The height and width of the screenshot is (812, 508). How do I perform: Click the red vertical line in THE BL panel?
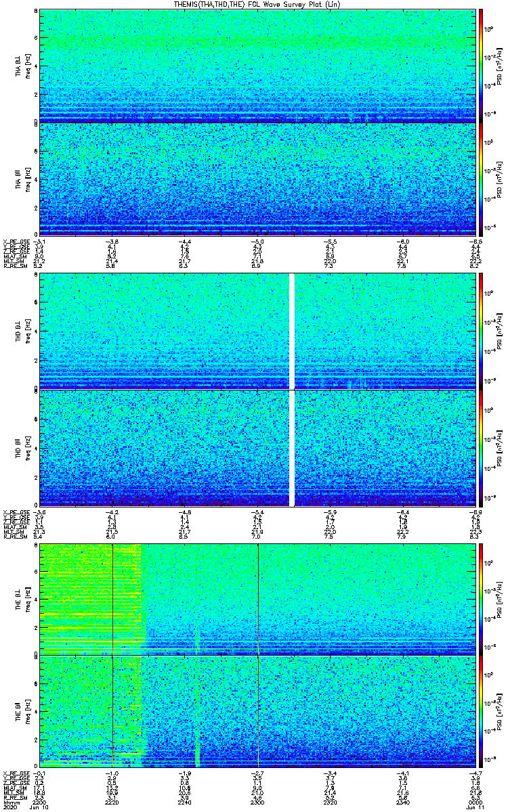pyautogui.click(x=112, y=599)
